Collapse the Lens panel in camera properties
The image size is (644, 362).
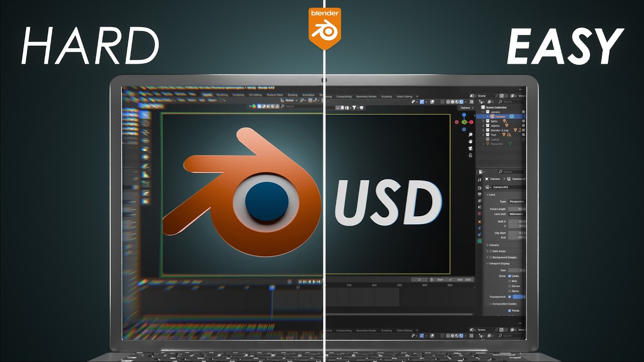click(x=487, y=195)
